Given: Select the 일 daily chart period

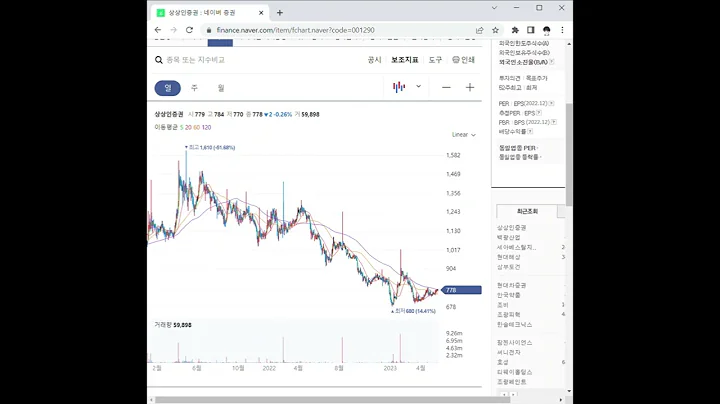Looking at the screenshot, I should (168, 88).
